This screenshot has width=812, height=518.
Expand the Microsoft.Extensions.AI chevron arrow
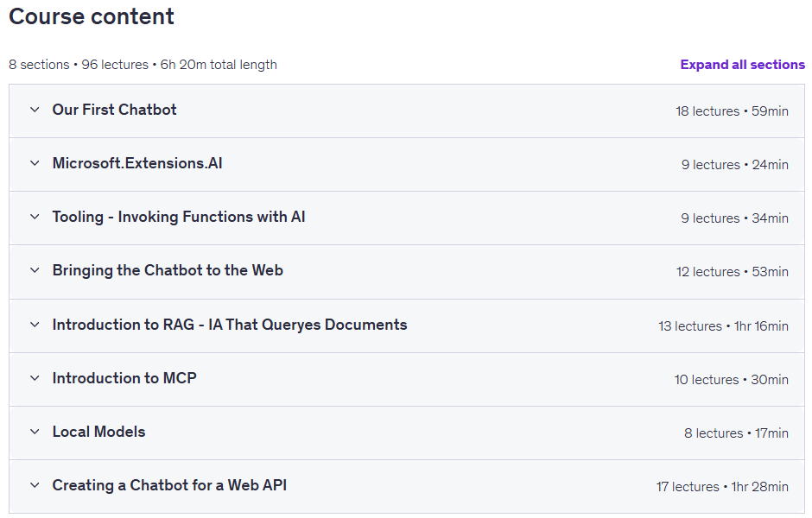(x=35, y=163)
